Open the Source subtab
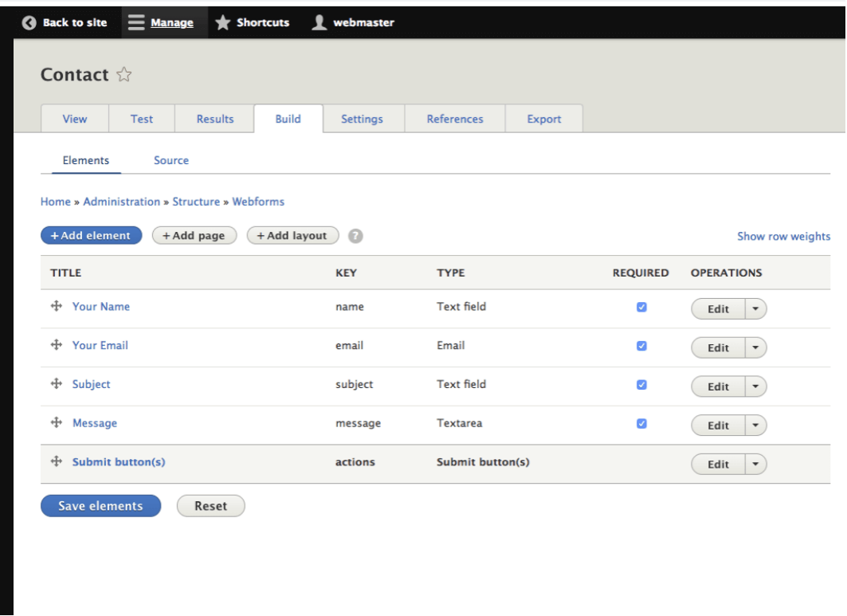This screenshot has height=616, width=847. coord(171,159)
